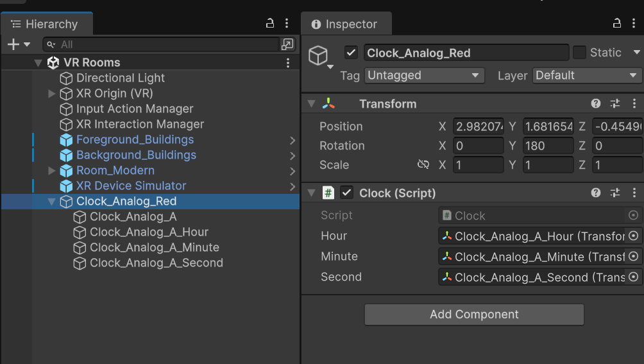Open Transform component help reference icon
644x364 pixels.
click(x=596, y=104)
